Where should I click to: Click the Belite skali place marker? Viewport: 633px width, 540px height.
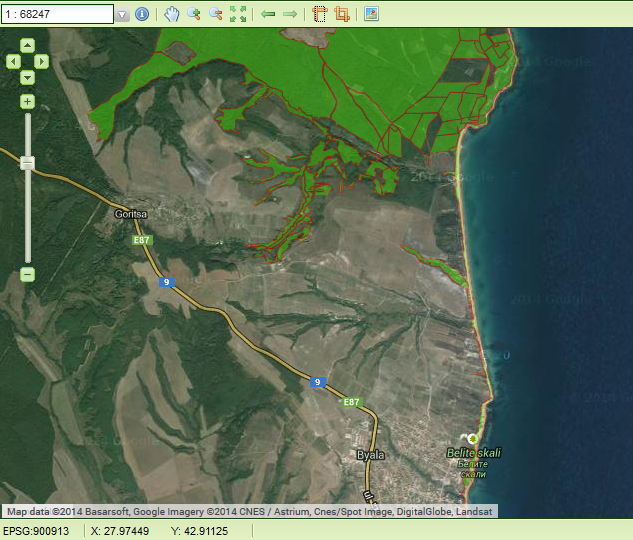point(472,438)
